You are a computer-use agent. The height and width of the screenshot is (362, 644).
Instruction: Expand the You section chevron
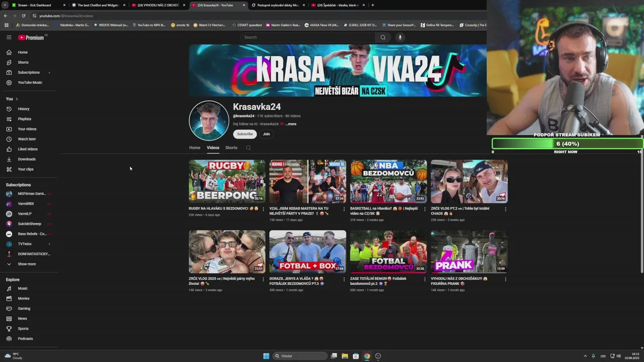(x=17, y=99)
